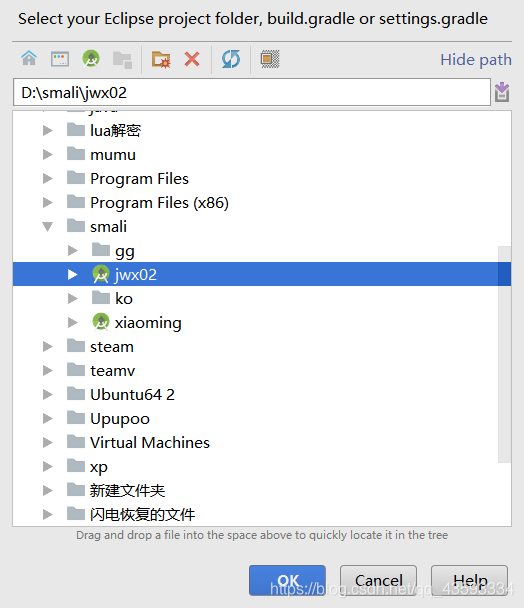Image resolution: width=524 pixels, height=608 pixels.
Task: Select the smali folder
Action: click(108, 226)
